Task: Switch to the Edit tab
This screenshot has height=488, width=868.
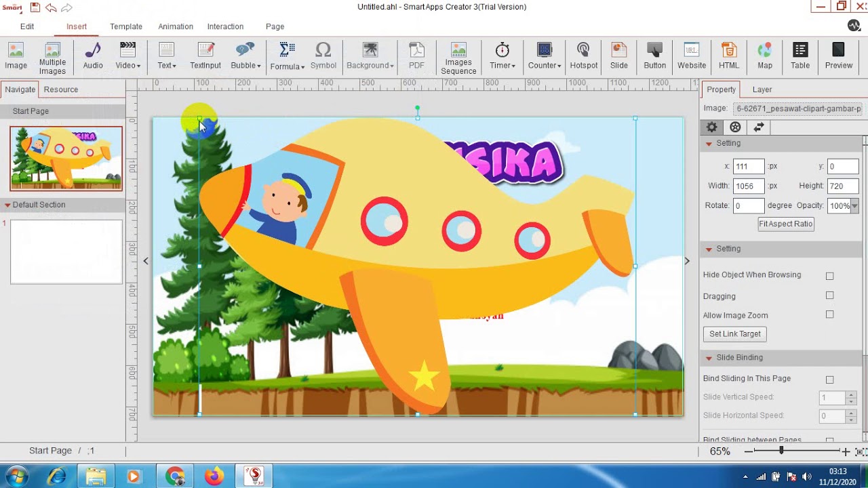Action: coord(27,26)
